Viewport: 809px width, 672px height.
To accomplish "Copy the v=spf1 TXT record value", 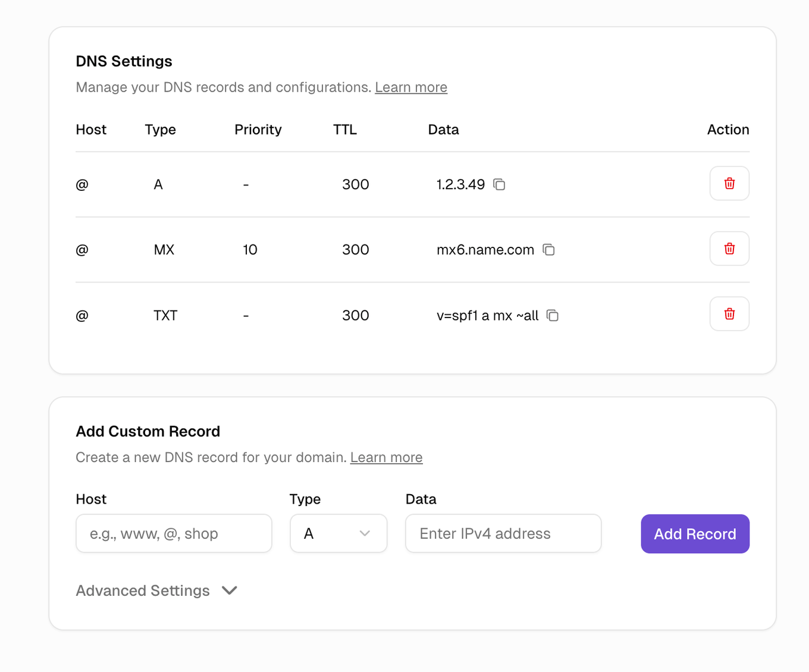I will [553, 315].
